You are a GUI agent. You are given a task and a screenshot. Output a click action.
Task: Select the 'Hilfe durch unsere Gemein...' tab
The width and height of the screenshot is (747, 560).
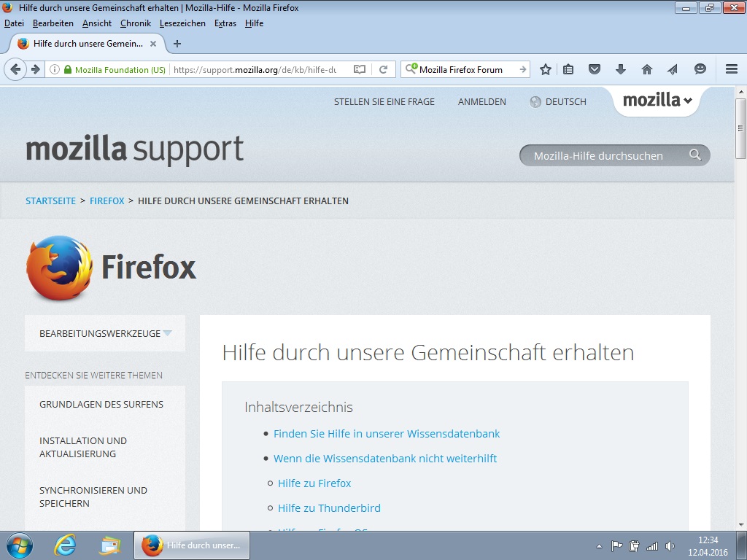[x=88, y=44]
